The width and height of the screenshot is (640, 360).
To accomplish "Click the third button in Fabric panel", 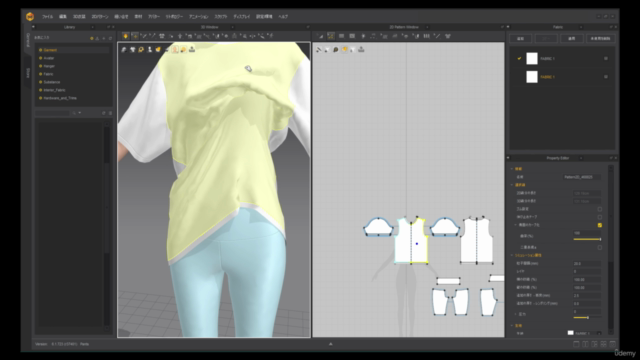I will coord(571,38).
